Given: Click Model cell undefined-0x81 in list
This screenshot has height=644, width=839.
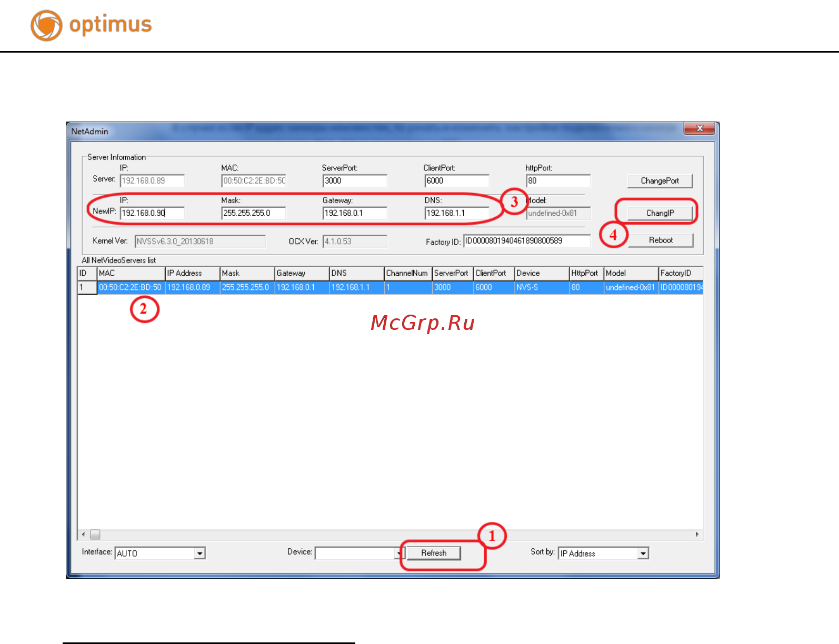Looking at the screenshot, I should point(631,287).
